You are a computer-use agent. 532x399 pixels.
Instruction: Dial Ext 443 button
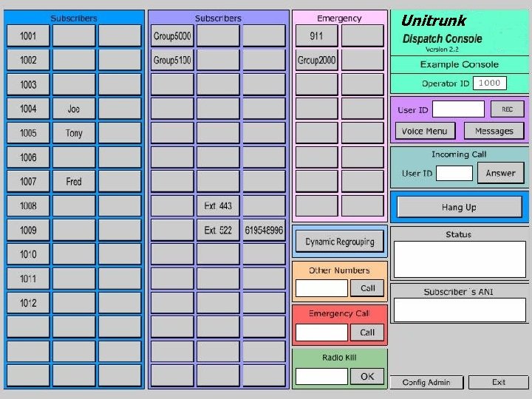[x=218, y=206]
